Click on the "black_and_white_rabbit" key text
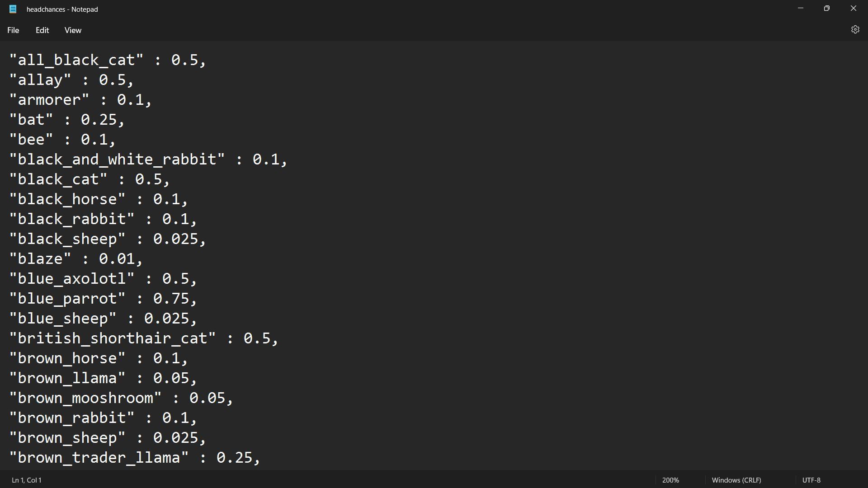 point(117,160)
